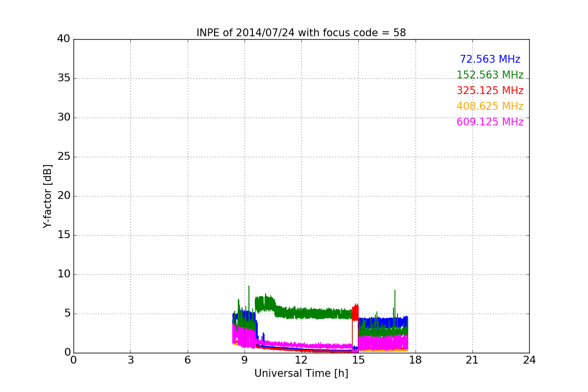Select the 609.125 MHz legend label
Viewport: 588px width, 392px height.
(x=490, y=122)
